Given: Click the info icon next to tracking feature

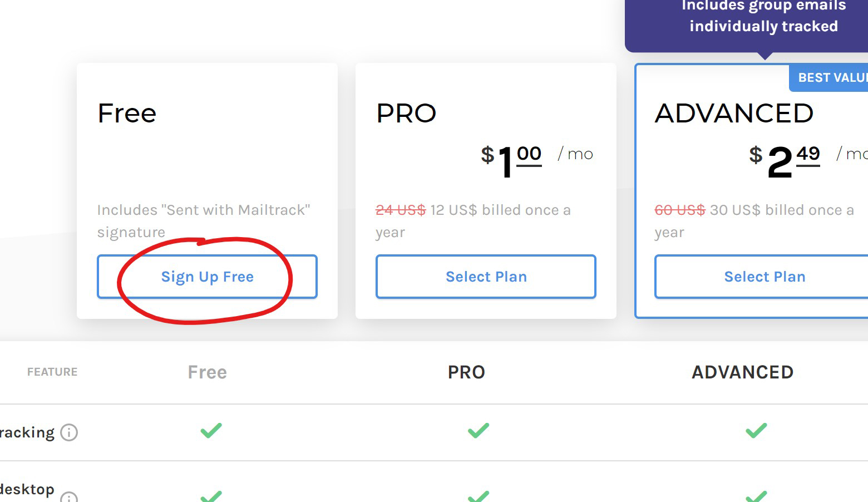Looking at the screenshot, I should [x=69, y=432].
